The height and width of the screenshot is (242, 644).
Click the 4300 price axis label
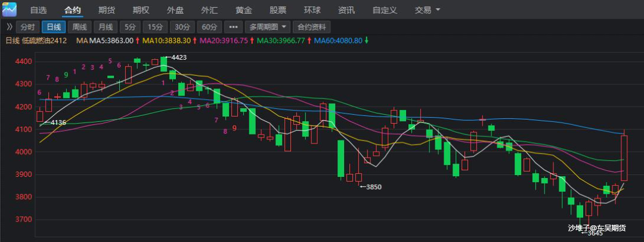[23, 84]
